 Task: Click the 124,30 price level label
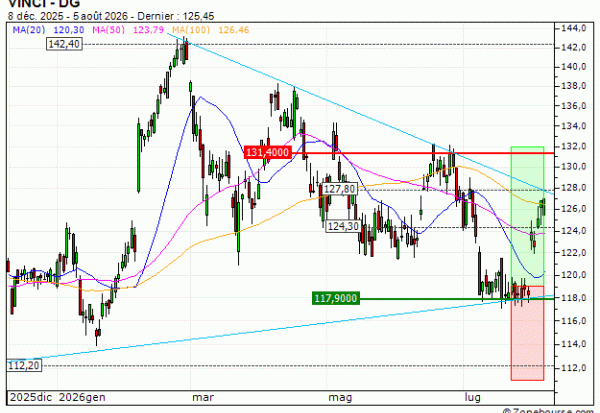point(343,226)
